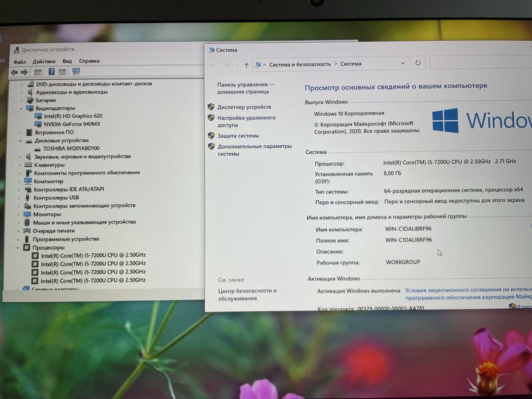This screenshot has width=532, height=399.
Task: Refresh the System window address bar
Action: (x=418, y=63)
